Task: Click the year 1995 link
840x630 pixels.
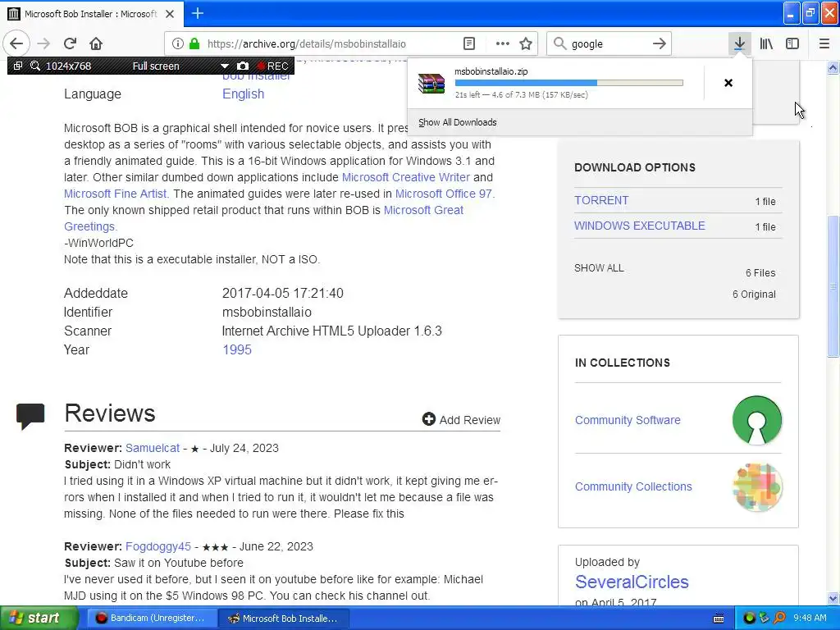Action: (x=237, y=349)
